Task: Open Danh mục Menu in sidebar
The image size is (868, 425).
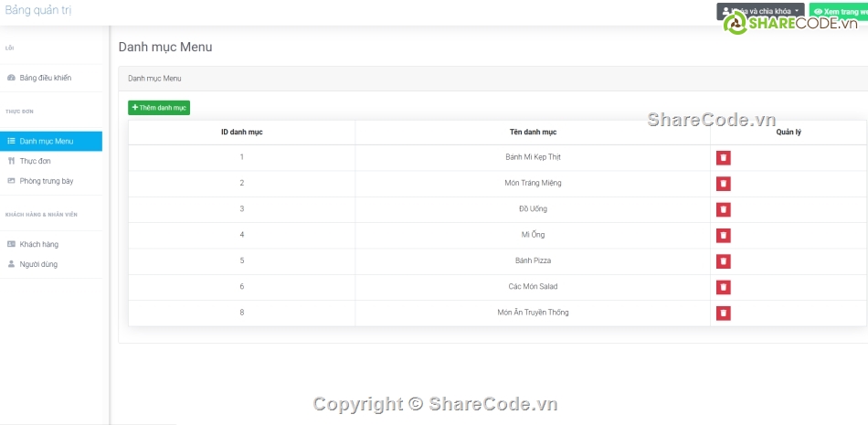Action: pos(46,141)
